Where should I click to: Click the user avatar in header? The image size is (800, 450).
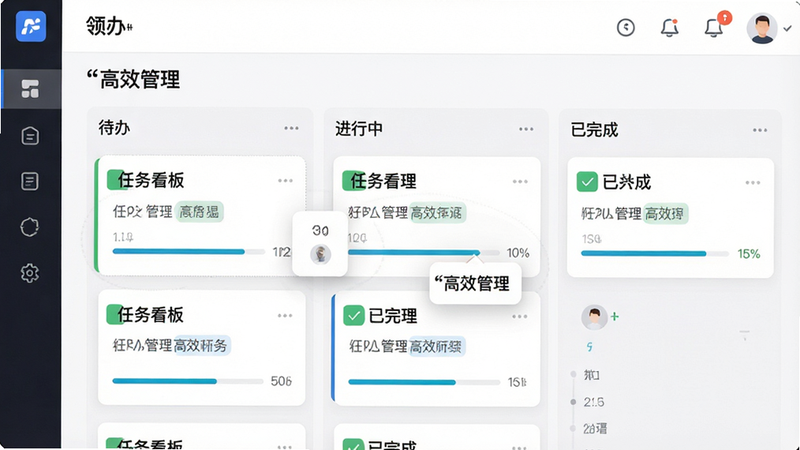762,28
